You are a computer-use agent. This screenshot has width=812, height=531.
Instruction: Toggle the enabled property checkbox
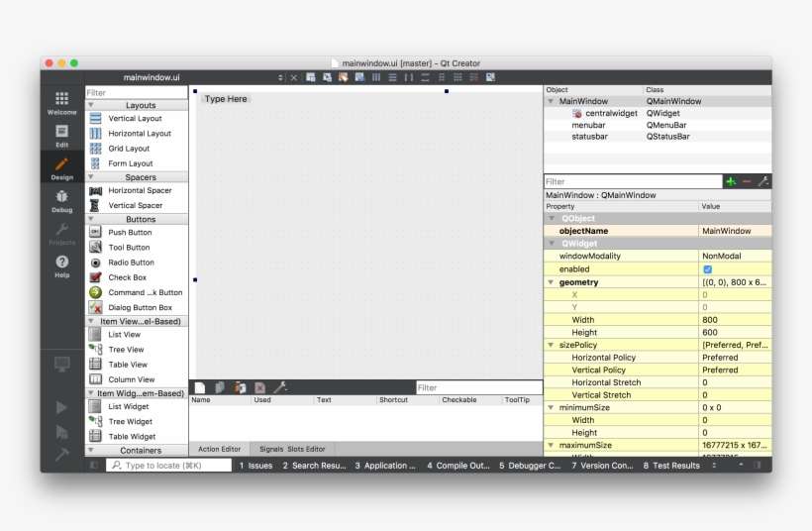(x=707, y=269)
